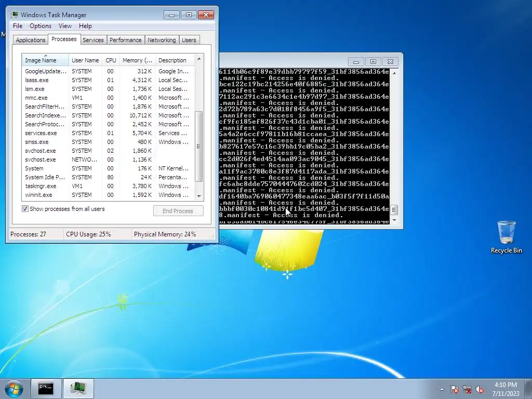532x399 pixels.
Task: Select the wininit.exe process
Action: [109, 195]
